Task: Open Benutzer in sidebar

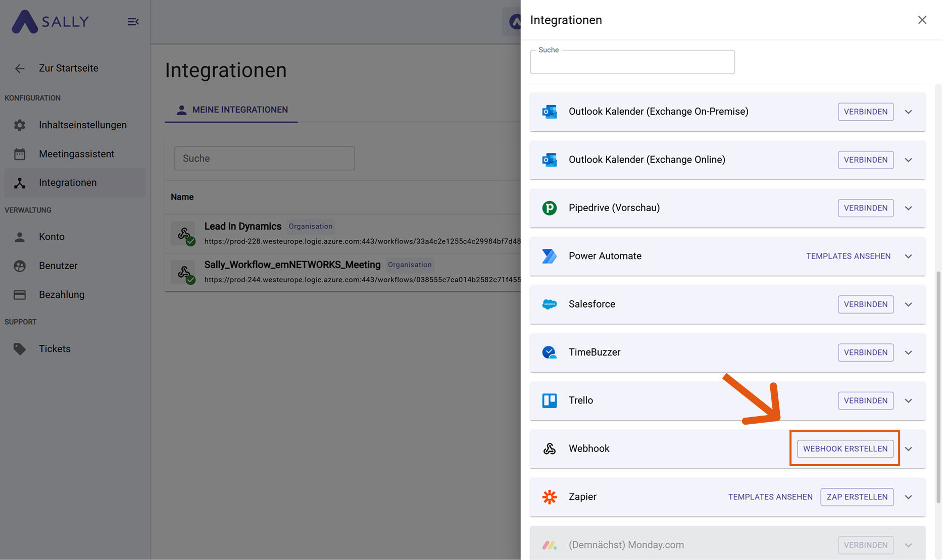Action: click(75, 266)
